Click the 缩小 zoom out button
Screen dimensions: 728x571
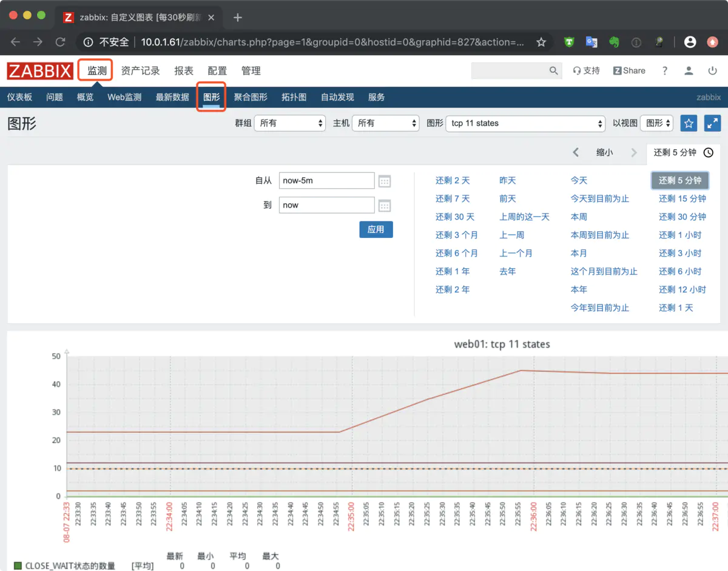pyautogui.click(x=604, y=152)
